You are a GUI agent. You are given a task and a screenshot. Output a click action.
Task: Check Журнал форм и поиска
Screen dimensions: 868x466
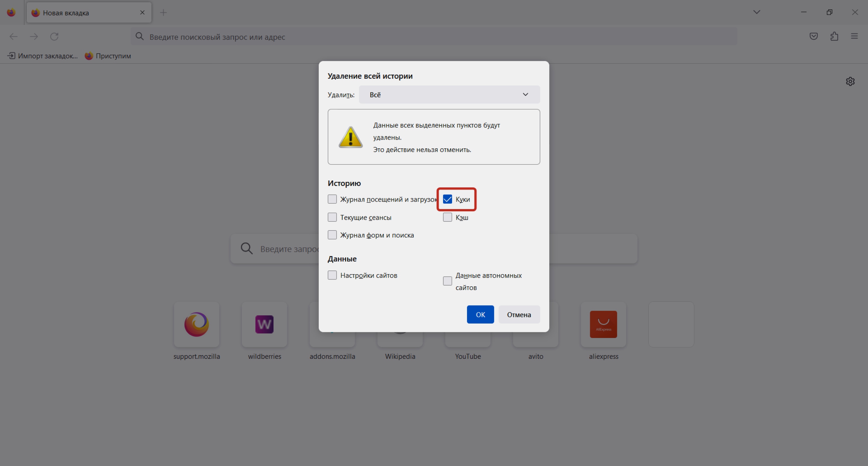pyautogui.click(x=332, y=235)
